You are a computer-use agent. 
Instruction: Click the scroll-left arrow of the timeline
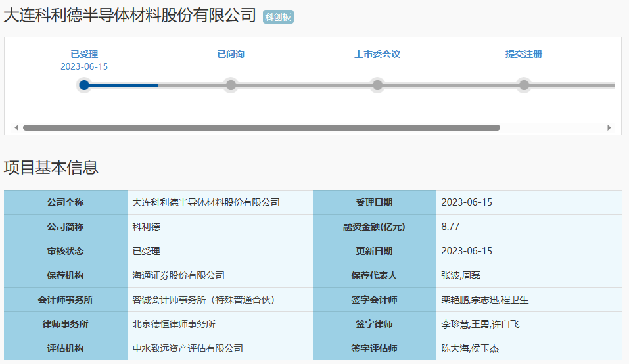coord(16,128)
